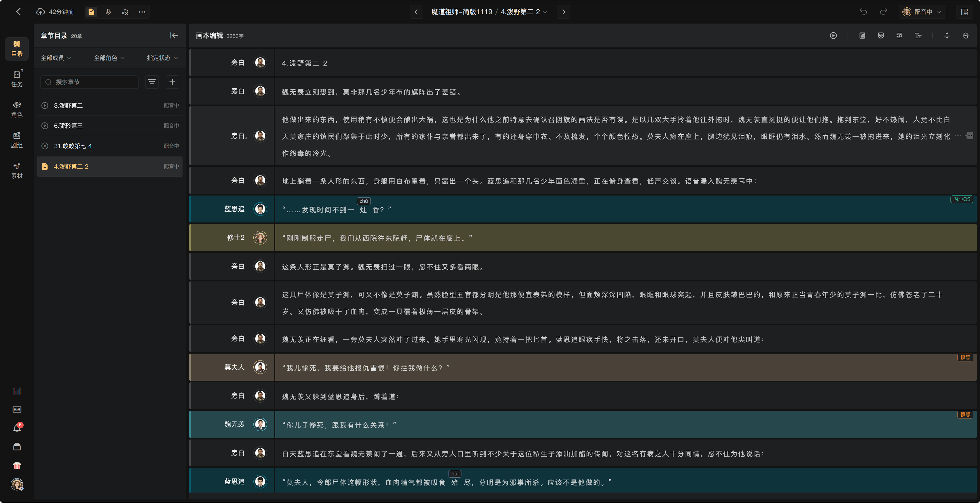Play chapter 31.皎皎第七 4 audio icon
Screen dimensions: 980x503
point(45,146)
